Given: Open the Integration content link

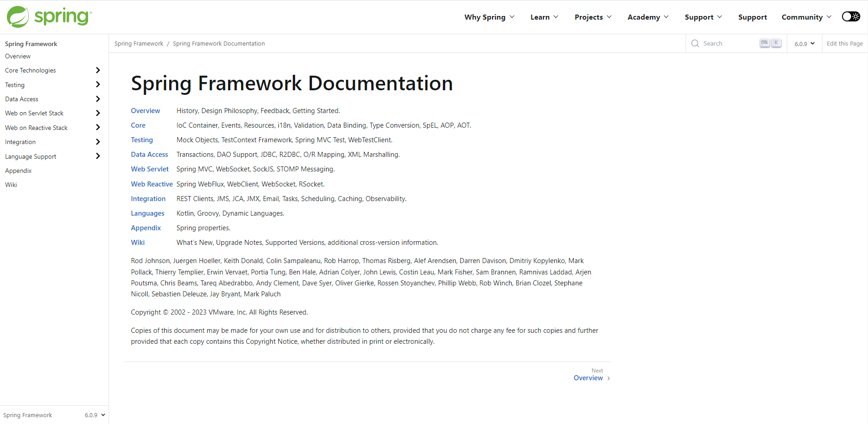Looking at the screenshot, I should [148, 199].
